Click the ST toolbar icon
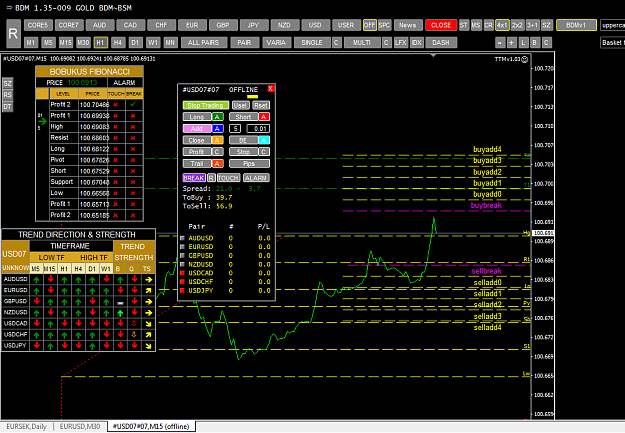Image resolution: width=625 pixels, height=433 pixels. (x=464, y=25)
